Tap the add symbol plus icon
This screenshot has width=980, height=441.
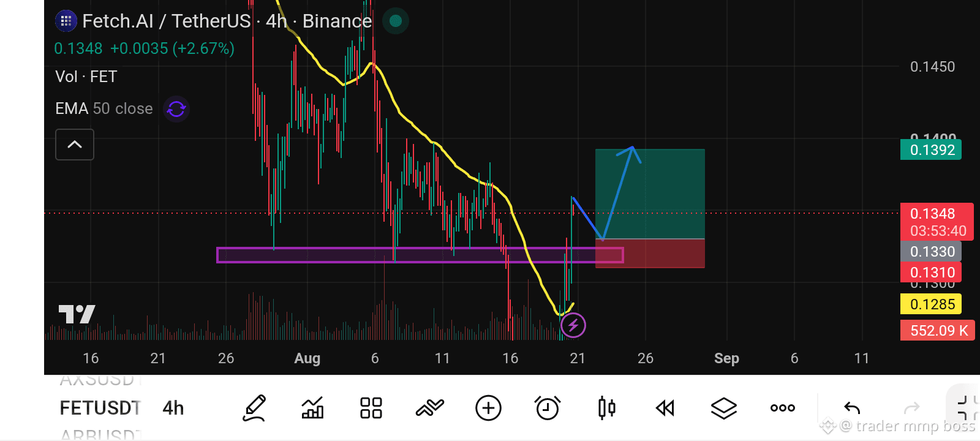click(488, 408)
